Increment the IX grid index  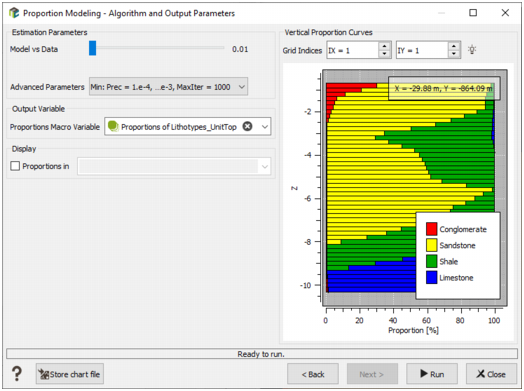coord(385,46)
